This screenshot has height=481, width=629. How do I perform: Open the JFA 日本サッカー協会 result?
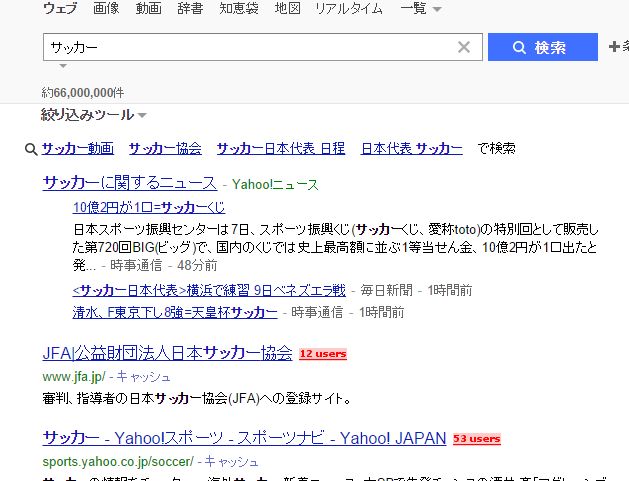pyautogui.click(x=167, y=353)
